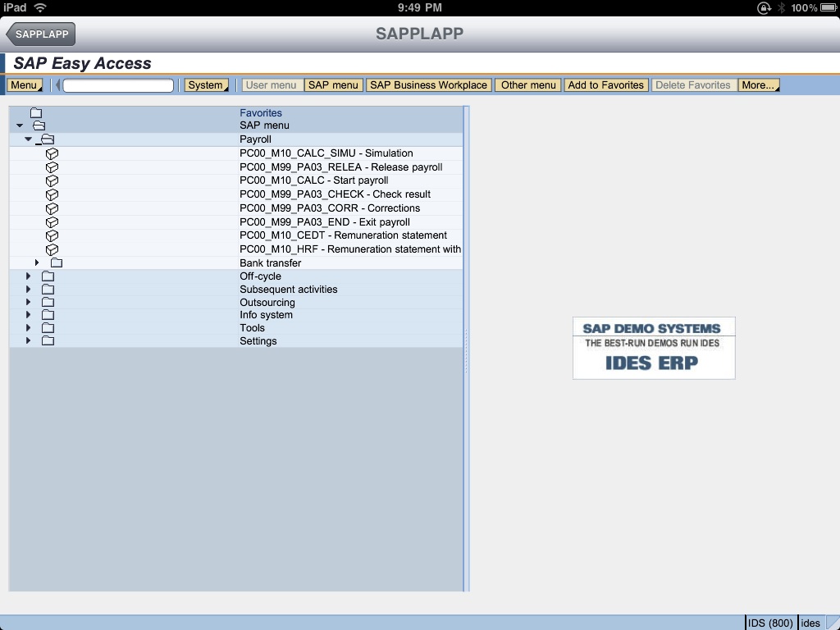The image size is (840, 630).
Task: Click the cube icon for Exit payroll
Action: [x=52, y=222]
